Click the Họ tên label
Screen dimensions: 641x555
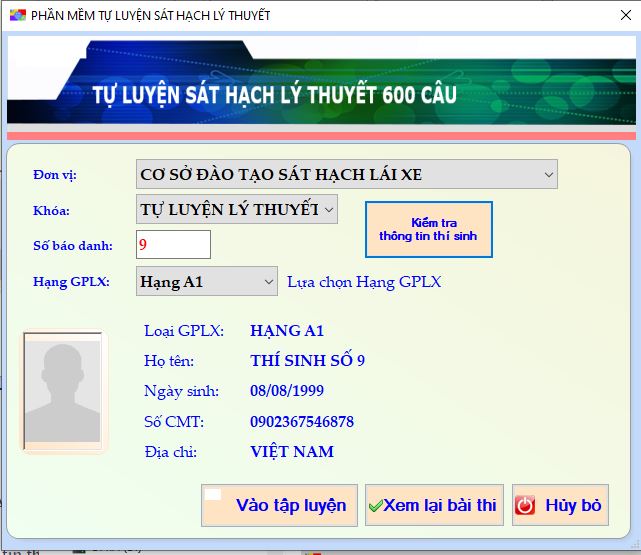(169, 361)
